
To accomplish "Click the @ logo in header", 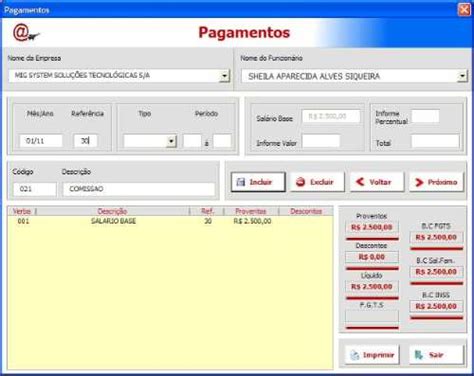I will pos(26,33).
